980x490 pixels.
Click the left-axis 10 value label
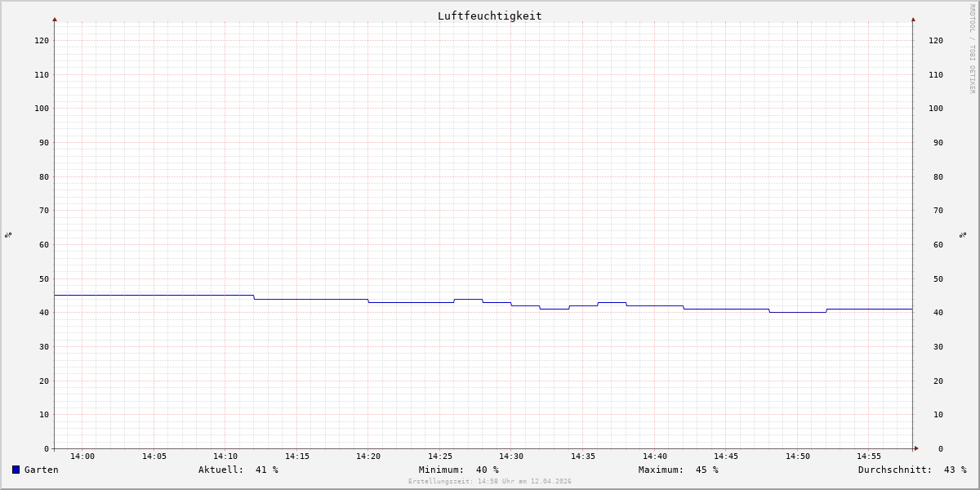click(44, 414)
